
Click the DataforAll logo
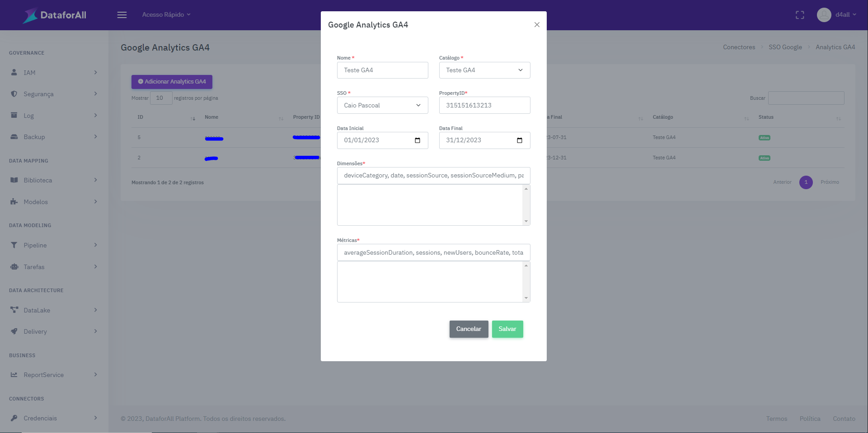55,15
